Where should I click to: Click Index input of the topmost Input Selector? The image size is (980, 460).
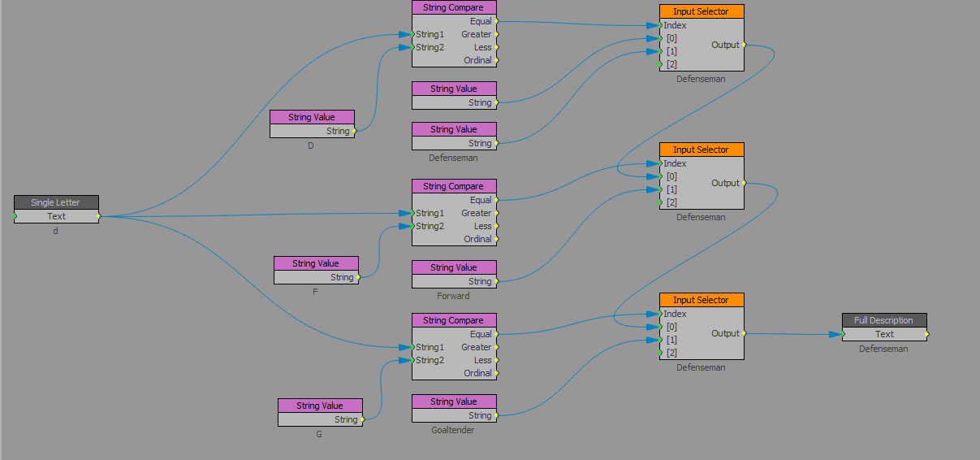click(x=660, y=25)
